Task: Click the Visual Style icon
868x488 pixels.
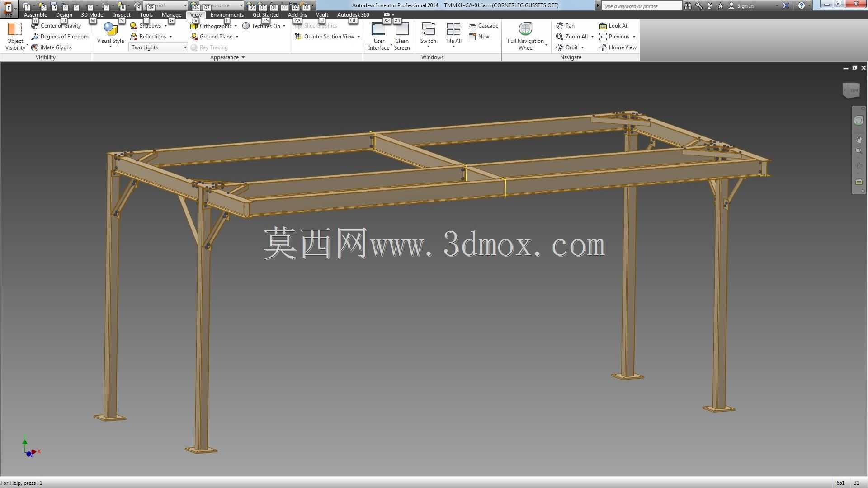Action: click(x=110, y=29)
